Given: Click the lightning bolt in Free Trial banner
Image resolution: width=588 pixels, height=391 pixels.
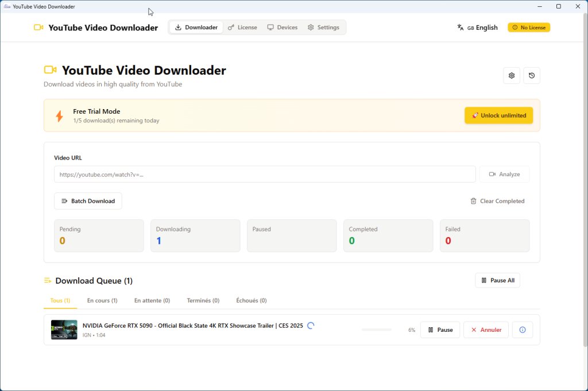Looking at the screenshot, I should coord(59,115).
